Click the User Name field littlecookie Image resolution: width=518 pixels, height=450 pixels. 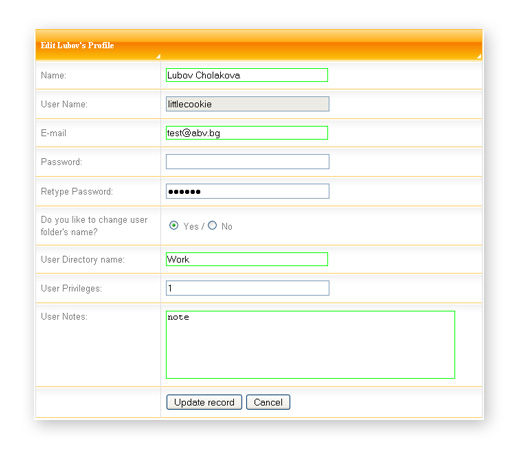[x=247, y=104]
